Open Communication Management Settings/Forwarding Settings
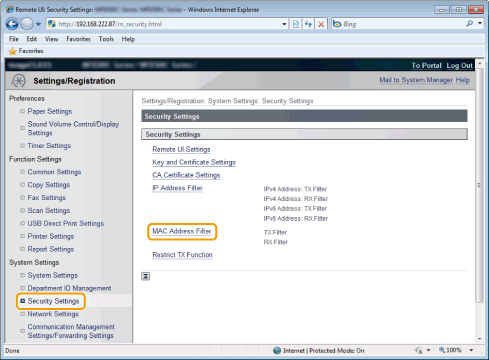This screenshot has height=360, width=489. pyautogui.click(x=71, y=331)
